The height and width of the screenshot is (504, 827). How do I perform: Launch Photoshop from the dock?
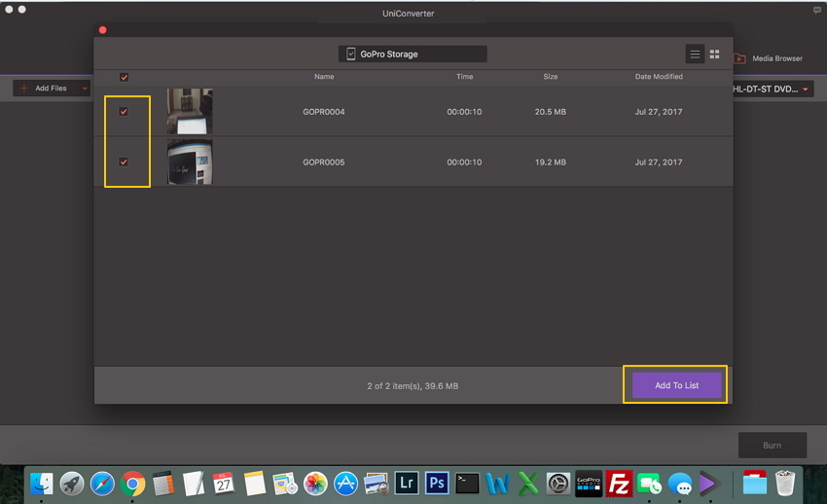tap(437, 484)
